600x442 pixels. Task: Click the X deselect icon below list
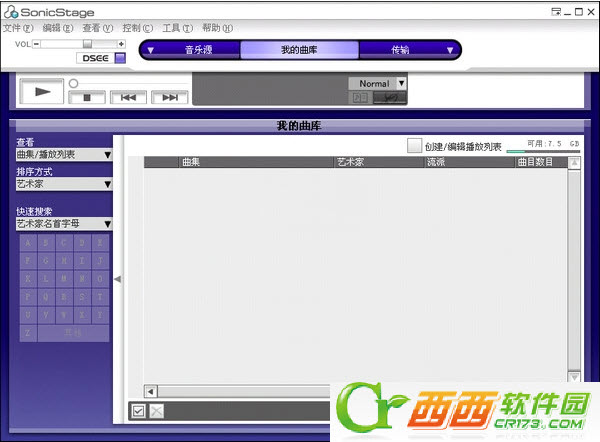pyautogui.click(x=156, y=411)
